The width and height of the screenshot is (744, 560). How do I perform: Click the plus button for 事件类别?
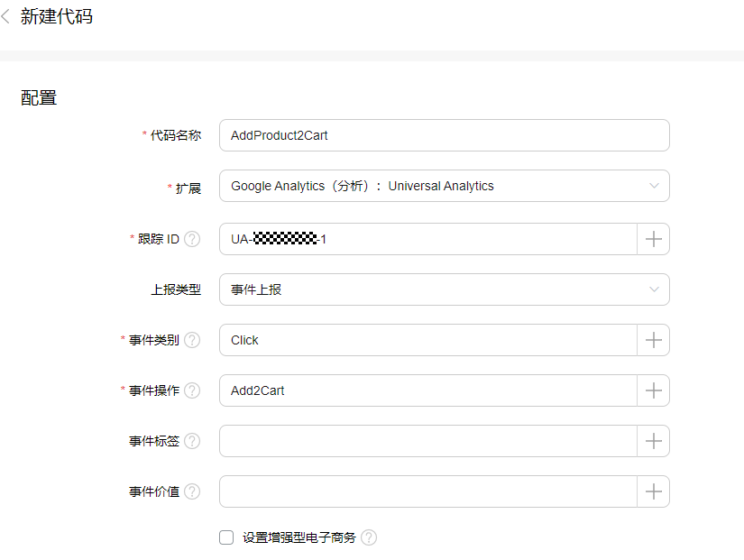654,340
